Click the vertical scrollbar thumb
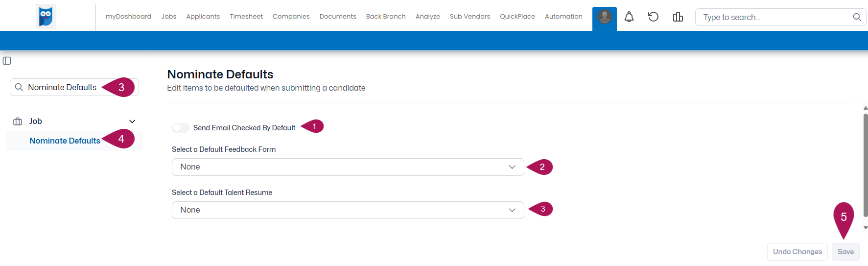868x266 pixels. pyautogui.click(x=866, y=165)
